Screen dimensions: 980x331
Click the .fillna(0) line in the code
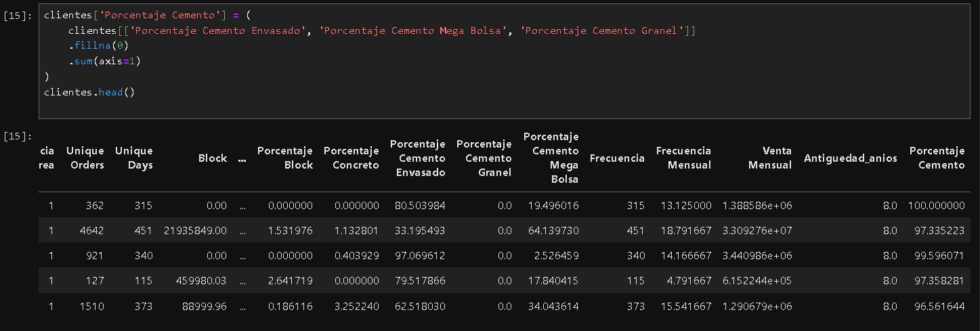(x=98, y=46)
